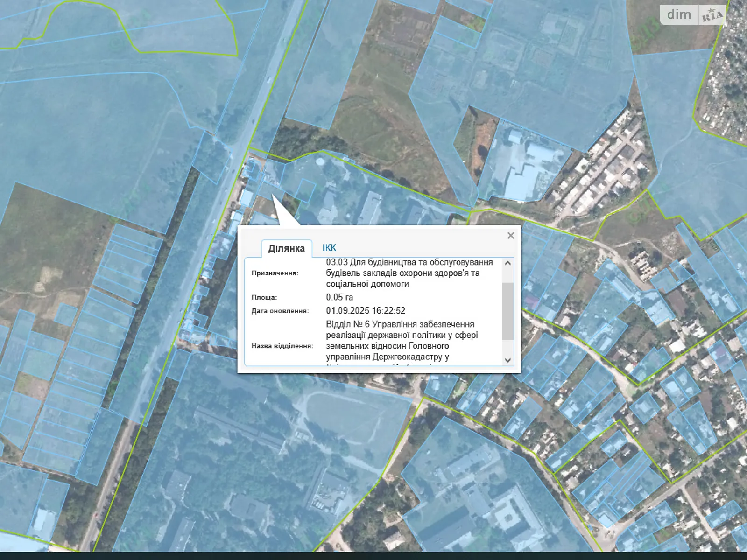The height and width of the screenshot is (560, 747).
Task: Select the Ділянка tab
Action: pos(286,248)
